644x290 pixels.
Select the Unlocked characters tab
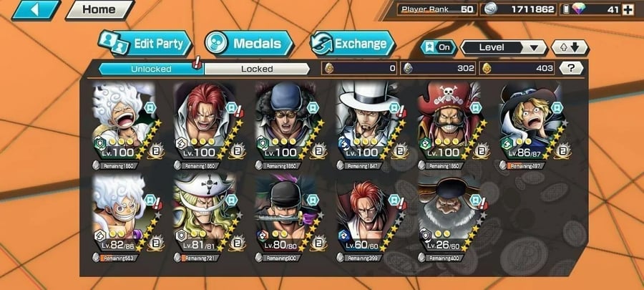tap(151, 69)
